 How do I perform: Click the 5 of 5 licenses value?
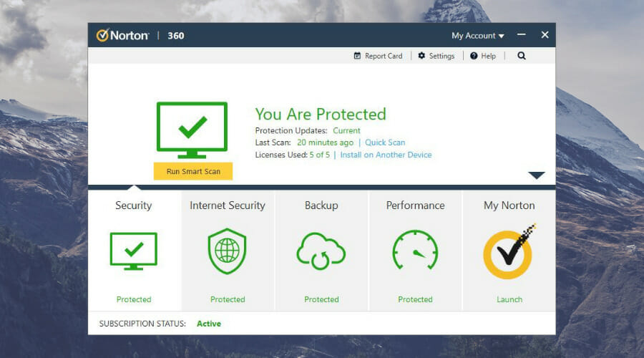tap(320, 155)
